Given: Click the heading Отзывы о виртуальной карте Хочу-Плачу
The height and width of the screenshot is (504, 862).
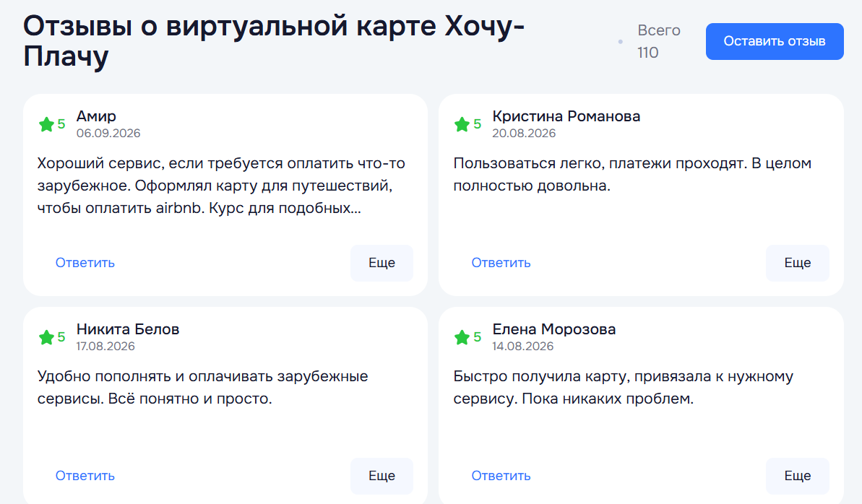Looking at the screenshot, I should [274, 40].
